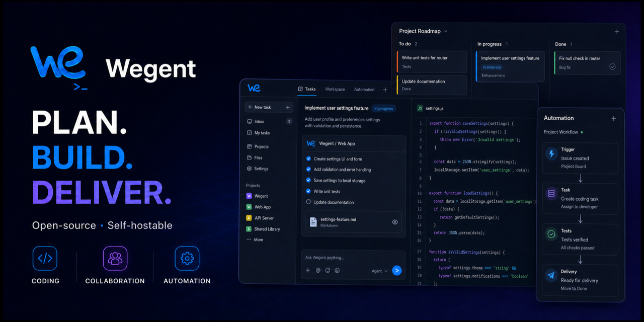Open the Project Roadmap dropdown chevron
The height and width of the screenshot is (322, 644).
[445, 32]
